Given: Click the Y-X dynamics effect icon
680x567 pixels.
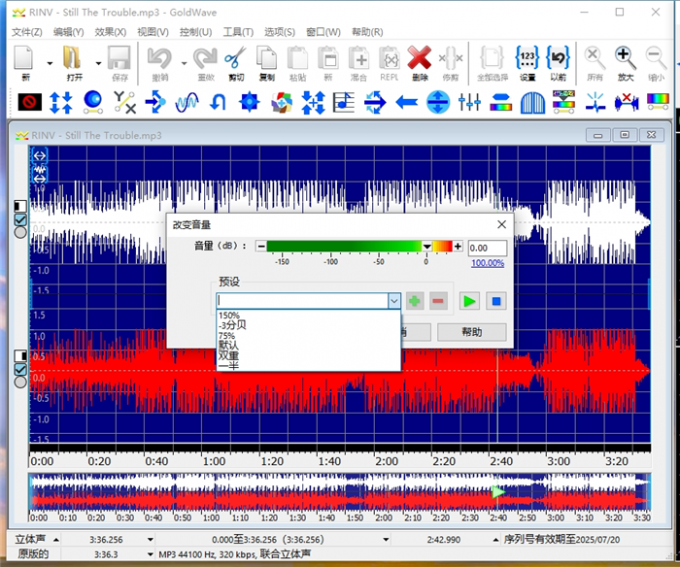Looking at the screenshot, I should coord(124,102).
